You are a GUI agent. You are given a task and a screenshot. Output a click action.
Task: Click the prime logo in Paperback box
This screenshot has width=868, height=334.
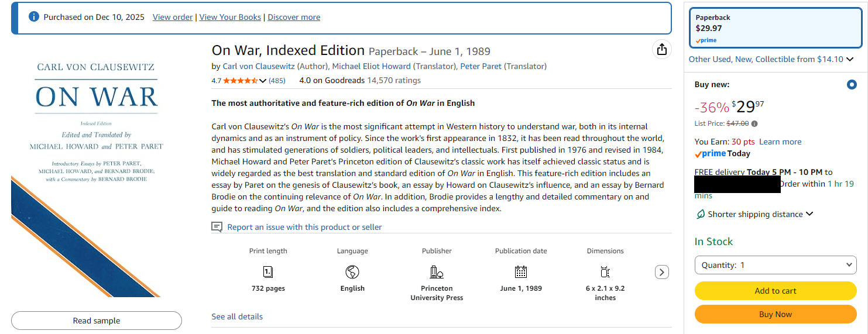pyautogui.click(x=706, y=40)
